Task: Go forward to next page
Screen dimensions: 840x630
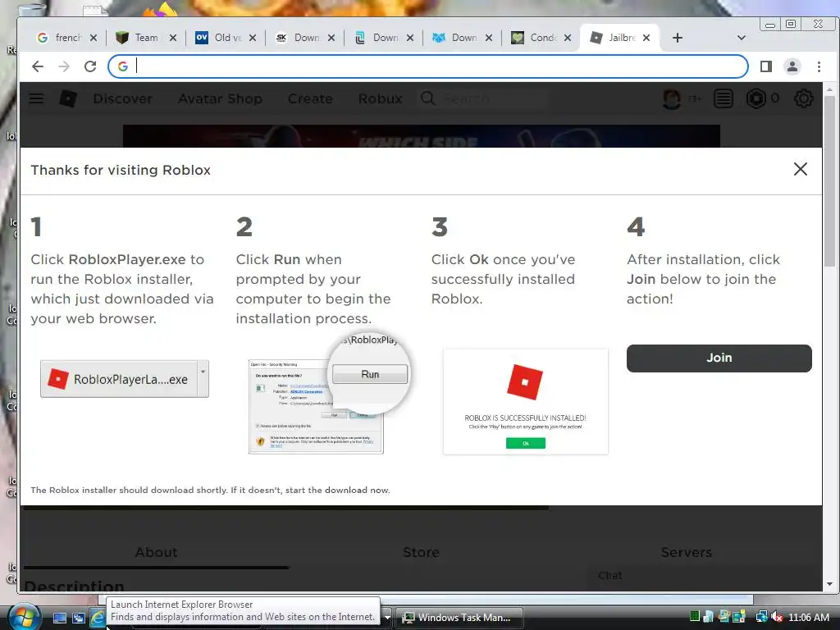Action: (x=64, y=66)
